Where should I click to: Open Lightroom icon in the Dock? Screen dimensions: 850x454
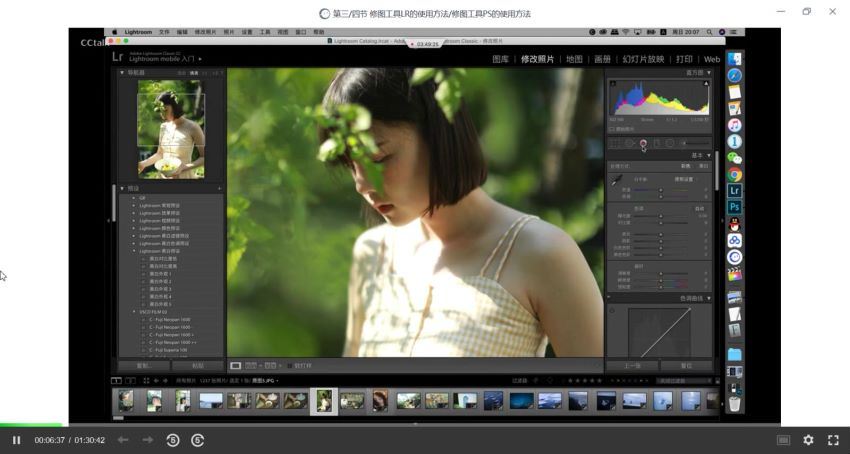pos(735,191)
